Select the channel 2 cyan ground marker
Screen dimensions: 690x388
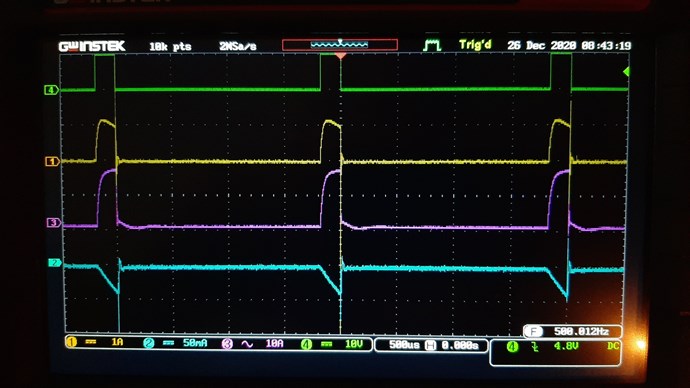coord(55,263)
